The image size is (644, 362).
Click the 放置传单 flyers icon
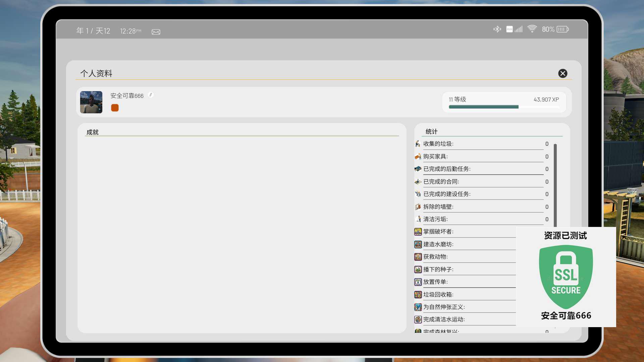click(x=418, y=282)
